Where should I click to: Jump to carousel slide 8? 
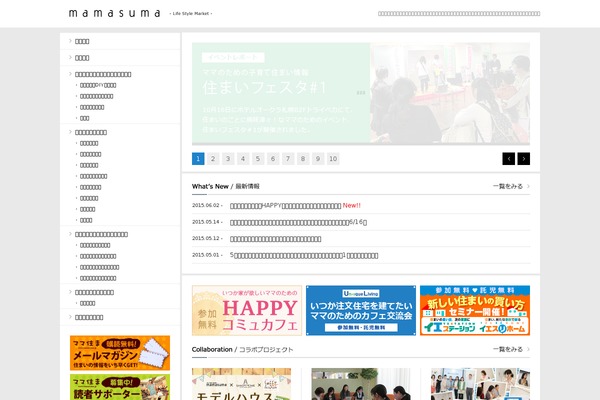click(x=303, y=158)
